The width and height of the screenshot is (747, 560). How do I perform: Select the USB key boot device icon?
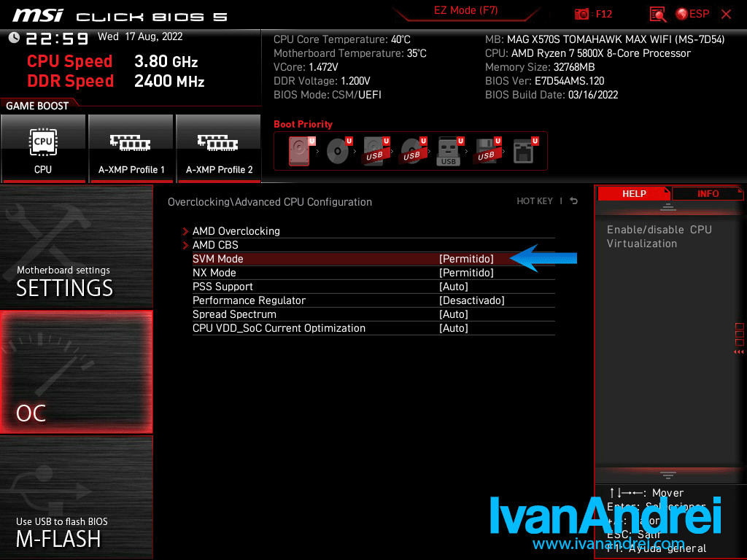point(449,152)
